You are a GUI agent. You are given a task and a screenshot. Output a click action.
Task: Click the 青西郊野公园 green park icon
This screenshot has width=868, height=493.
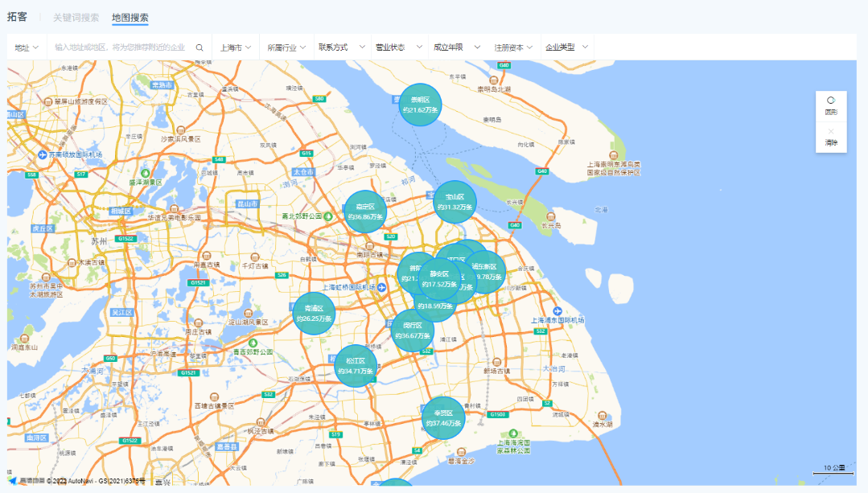click(253, 343)
